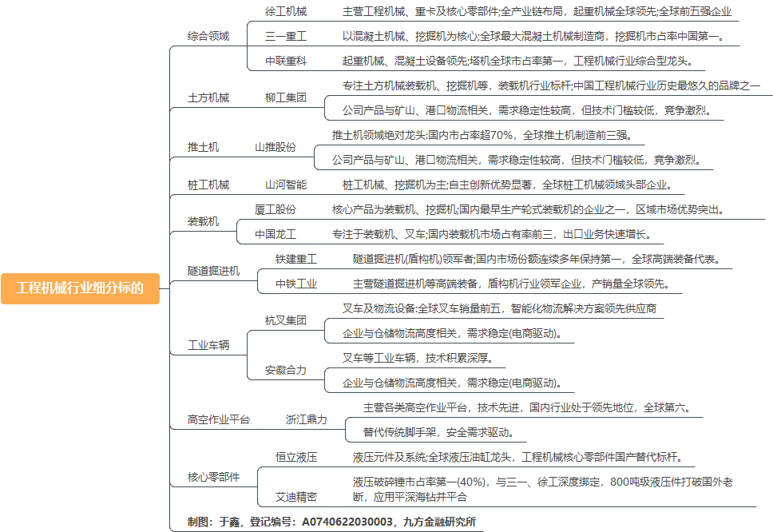Click the 浙江鼎力 company node
773x532 pixels.
pyautogui.click(x=307, y=419)
